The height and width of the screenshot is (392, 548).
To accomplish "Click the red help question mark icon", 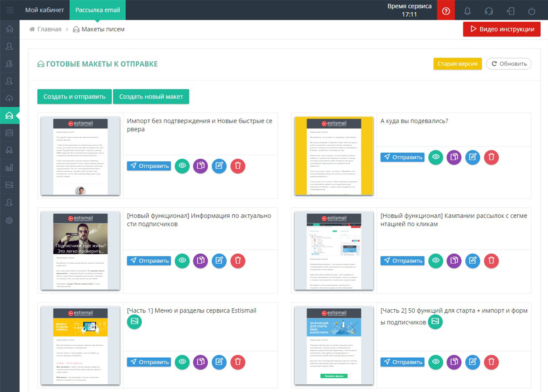I will point(446,11).
